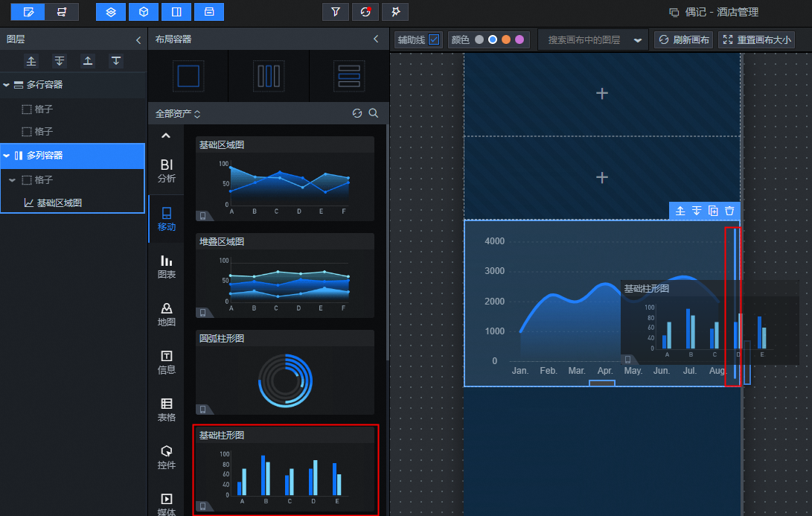Screen dimensions: 812x516
Task: Delete the selected widget
Action: coord(729,210)
